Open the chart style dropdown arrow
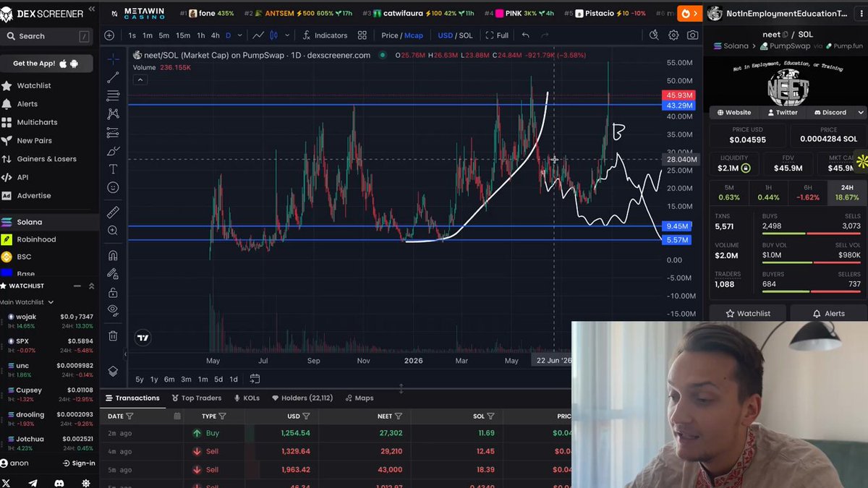The height and width of the screenshot is (488, 868). click(x=287, y=35)
